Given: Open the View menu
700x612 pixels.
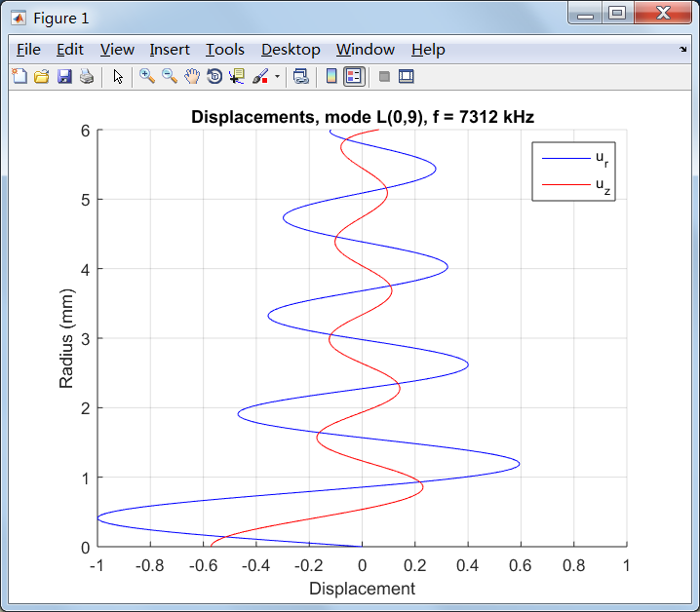Looking at the screenshot, I should pos(117,50).
